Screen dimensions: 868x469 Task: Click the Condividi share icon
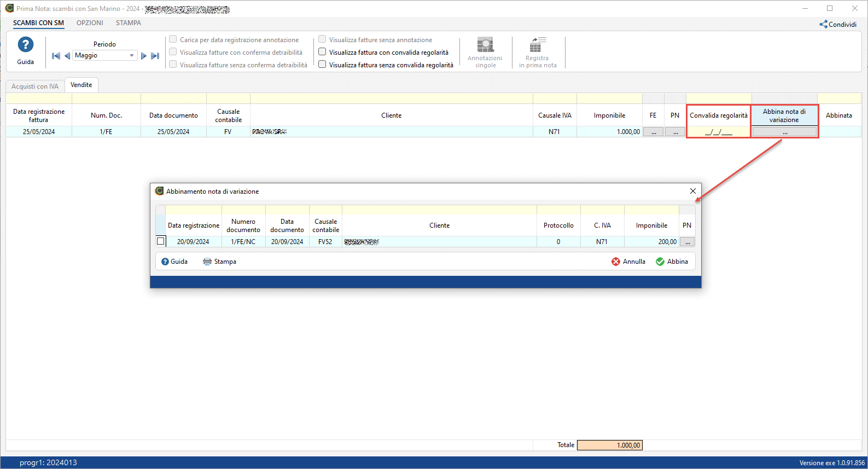coord(823,24)
